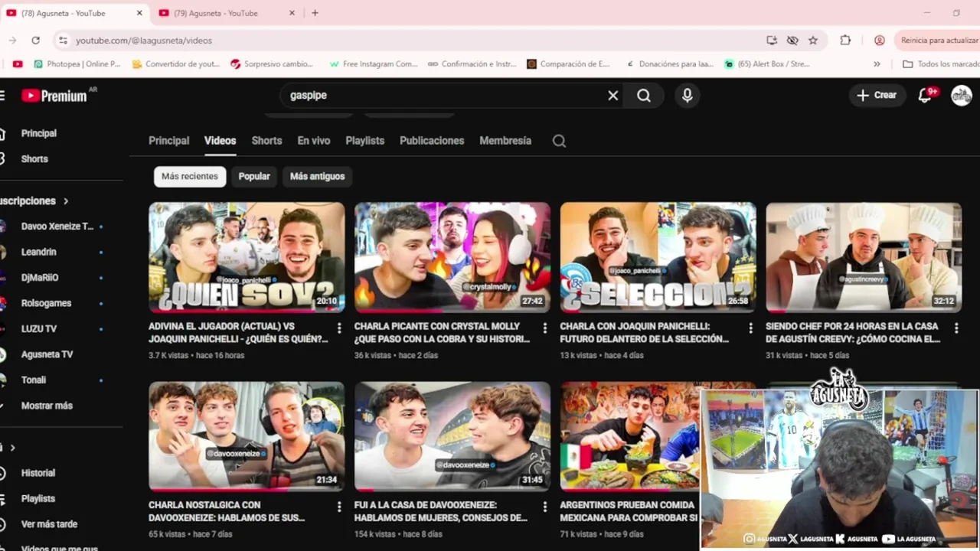Open Agusneta TV subscription
The height and width of the screenshot is (551, 980).
[47, 354]
